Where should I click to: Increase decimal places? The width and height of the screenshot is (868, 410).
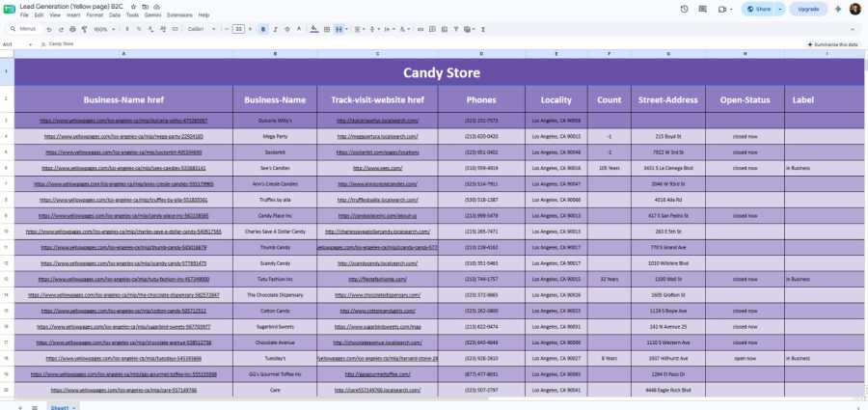(x=163, y=29)
